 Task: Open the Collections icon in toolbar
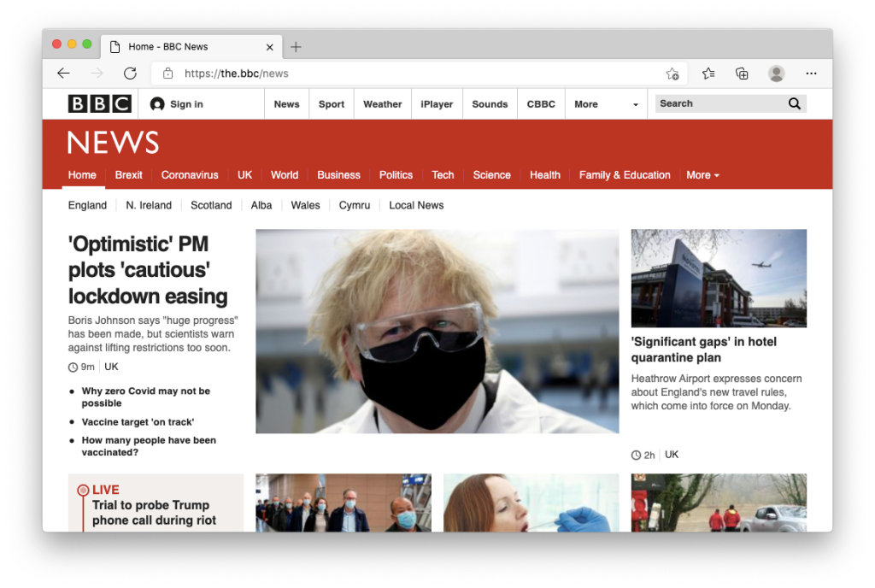coord(742,73)
